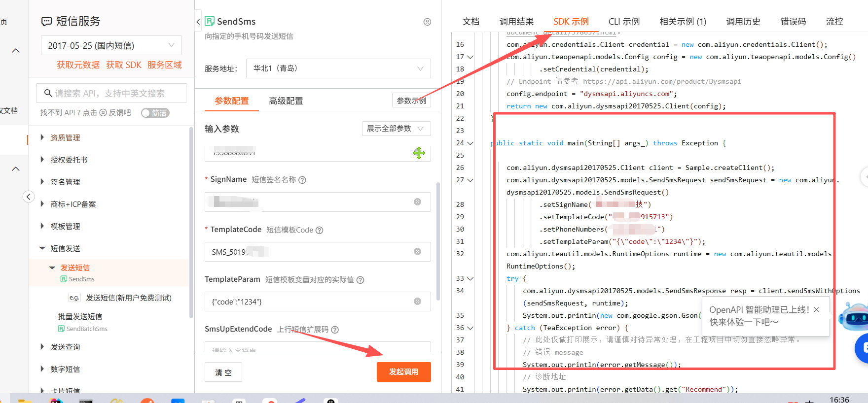868x403 pixels.
Task: Expand the 资质管理 tree node arrow
Action: click(x=42, y=137)
